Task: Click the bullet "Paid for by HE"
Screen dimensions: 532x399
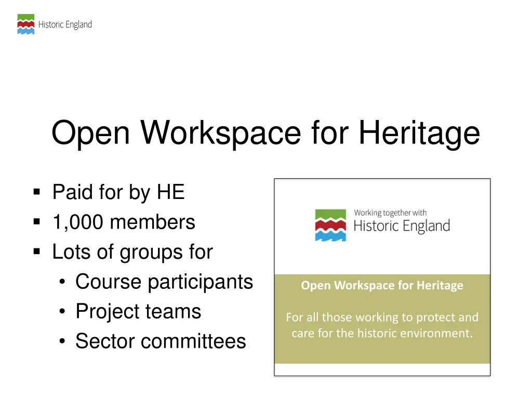Action: coord(118,192)
